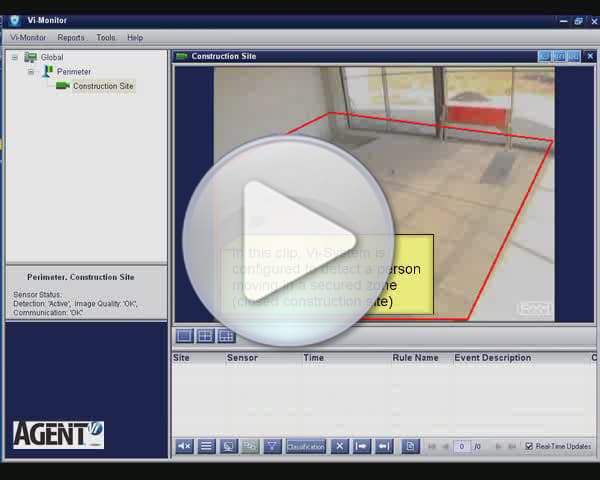
Task: Open the Tools menu
Action: tap(106, 38)
